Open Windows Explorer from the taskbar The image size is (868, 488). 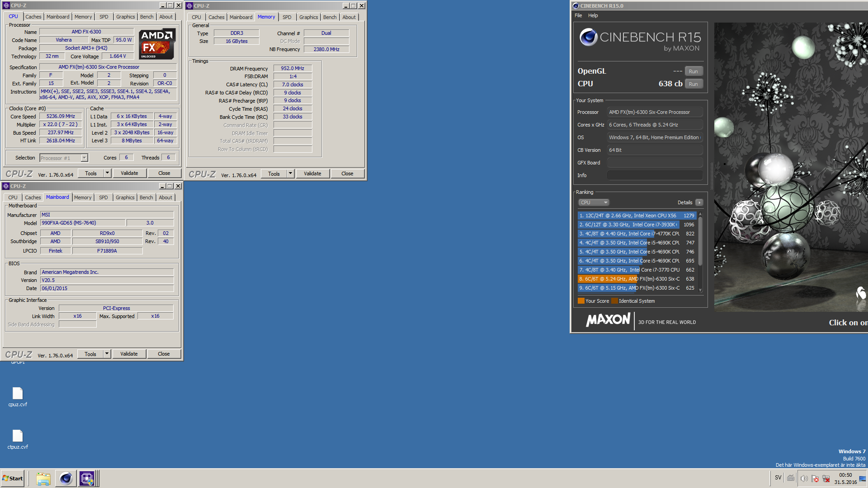[x=43, y=478]
